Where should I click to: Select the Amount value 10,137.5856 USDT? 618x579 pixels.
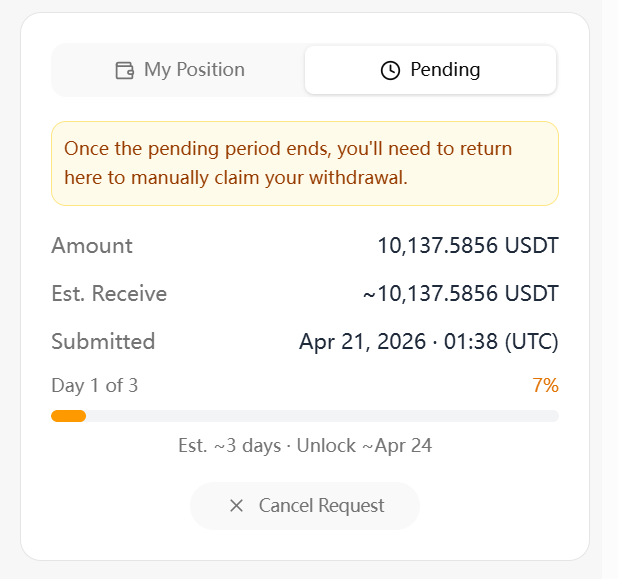(467, 246)
